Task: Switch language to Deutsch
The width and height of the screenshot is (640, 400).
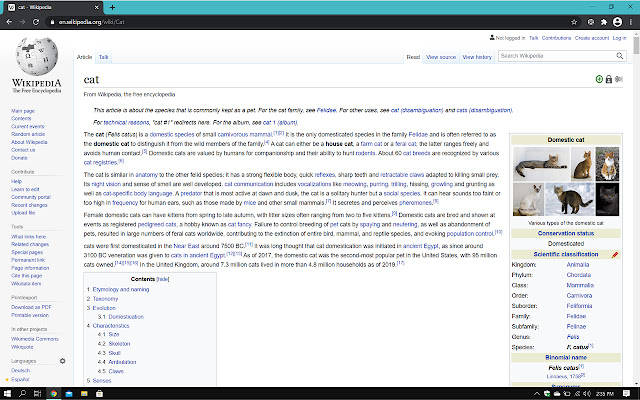Action: pos(20,371)
